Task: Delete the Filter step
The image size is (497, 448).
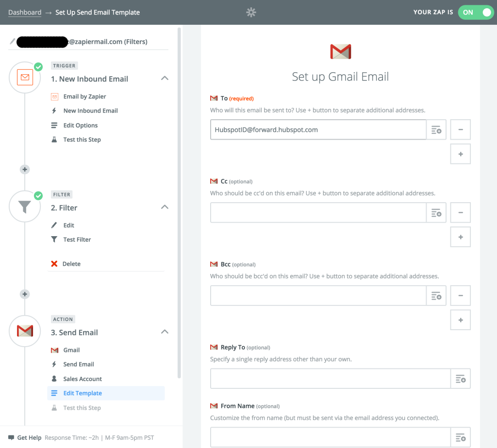Action: [71, 264]
